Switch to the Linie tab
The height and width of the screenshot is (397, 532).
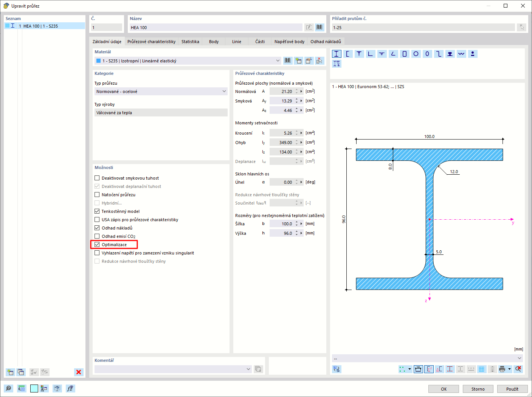click(237, 42)
